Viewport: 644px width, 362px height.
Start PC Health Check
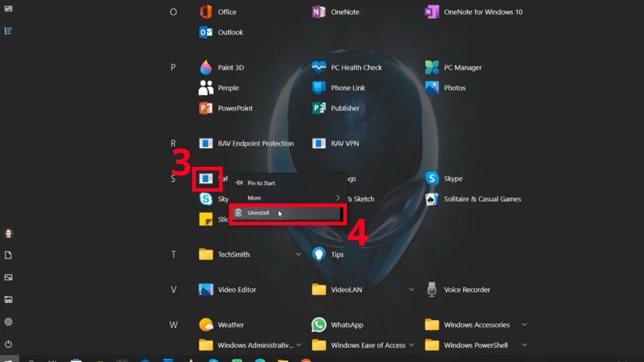(x=347, y=68)
